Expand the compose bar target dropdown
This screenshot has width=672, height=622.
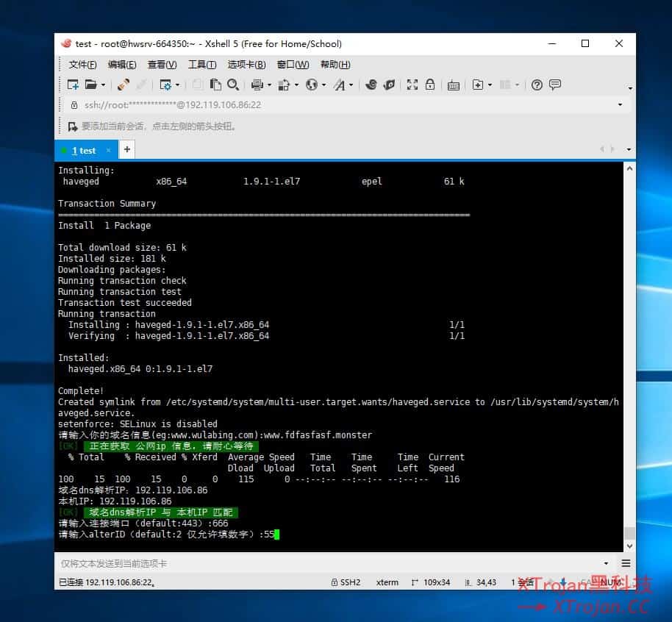pos(606,563)
